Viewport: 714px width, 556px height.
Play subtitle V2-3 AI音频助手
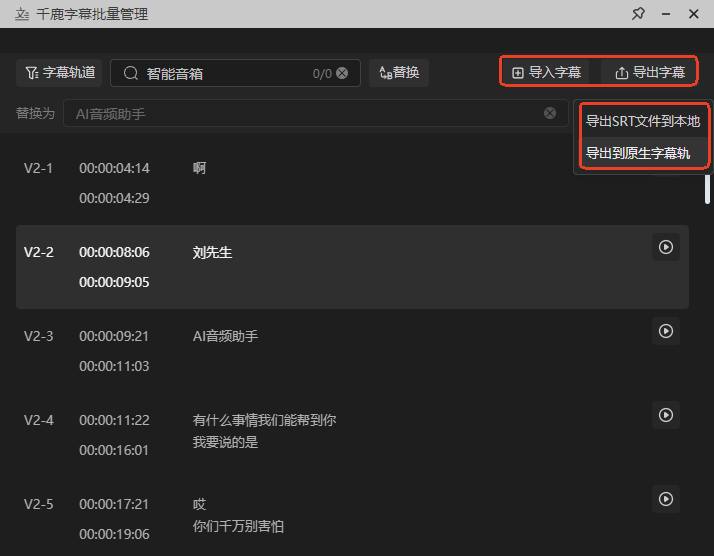[666, 331]
